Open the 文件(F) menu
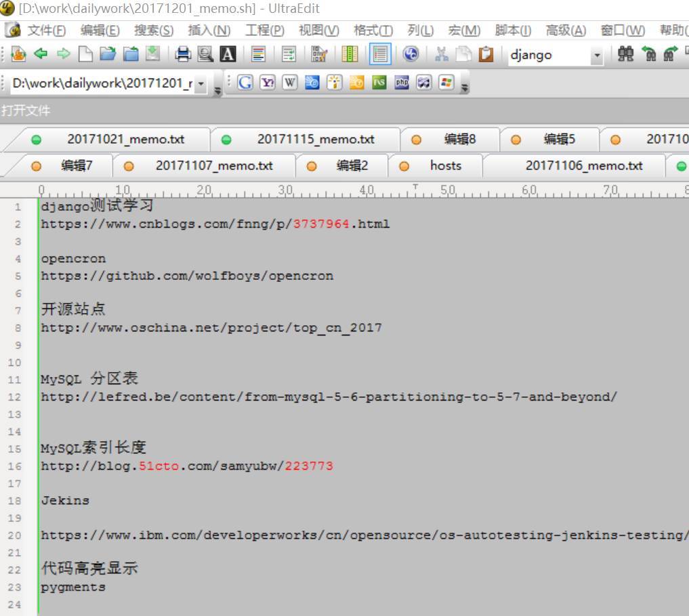The width and height of the screenshot is (689, 616). [x=47, y=30]
